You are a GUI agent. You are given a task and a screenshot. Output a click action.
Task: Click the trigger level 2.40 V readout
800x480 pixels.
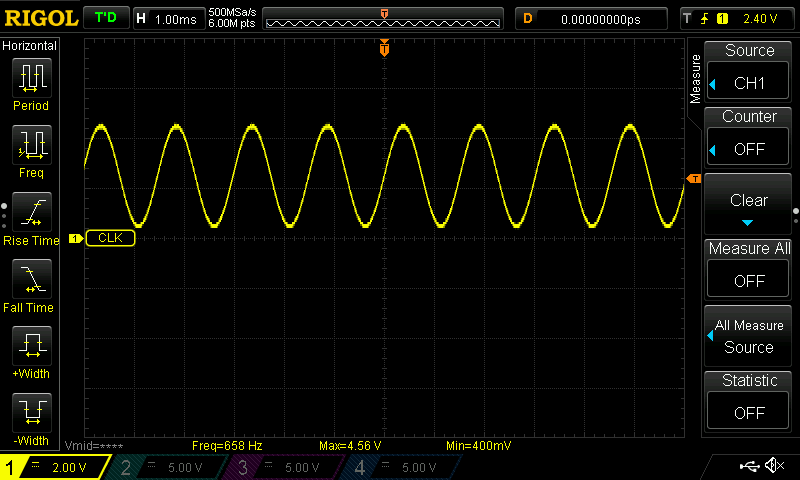point(760,19)
